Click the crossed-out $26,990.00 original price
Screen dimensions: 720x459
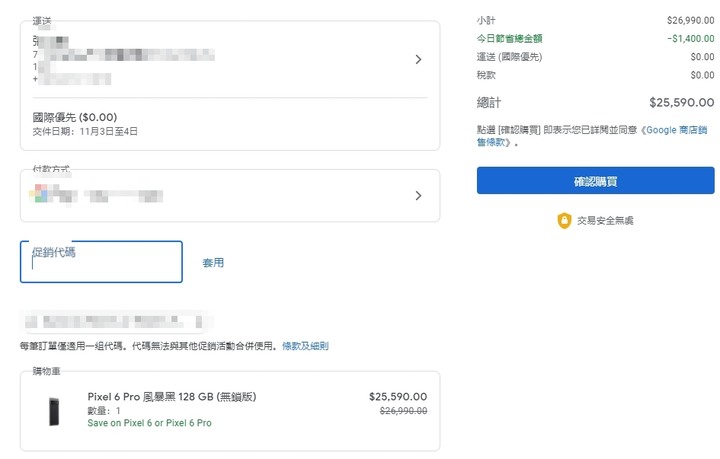point(403,411)
